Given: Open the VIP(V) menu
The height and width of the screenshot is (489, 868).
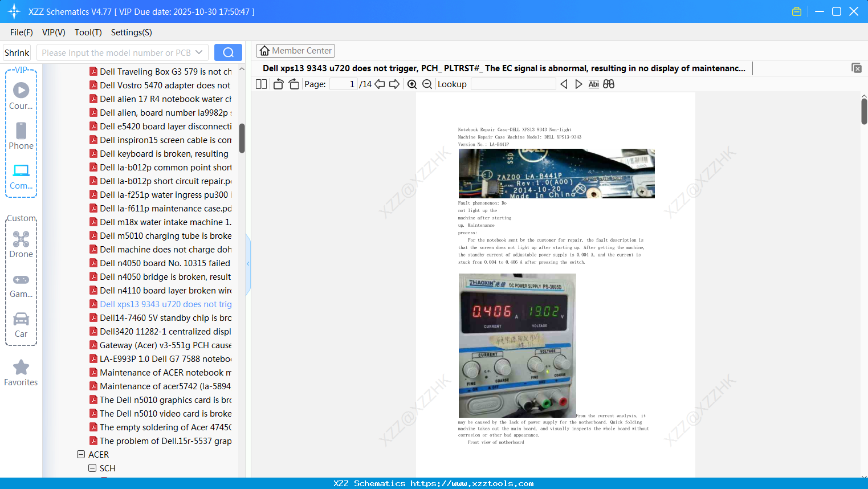Looking at the screenshot, I should [x=54, y=32].
